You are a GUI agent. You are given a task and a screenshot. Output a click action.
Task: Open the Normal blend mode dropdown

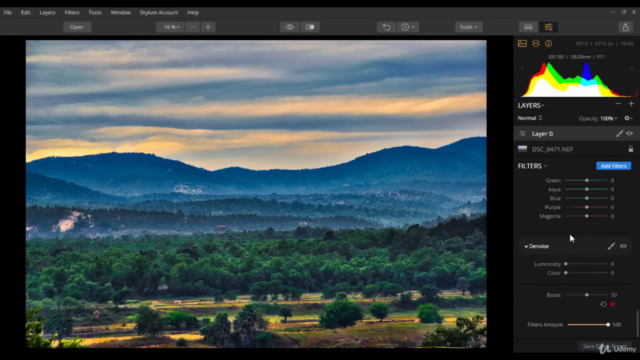530,118
